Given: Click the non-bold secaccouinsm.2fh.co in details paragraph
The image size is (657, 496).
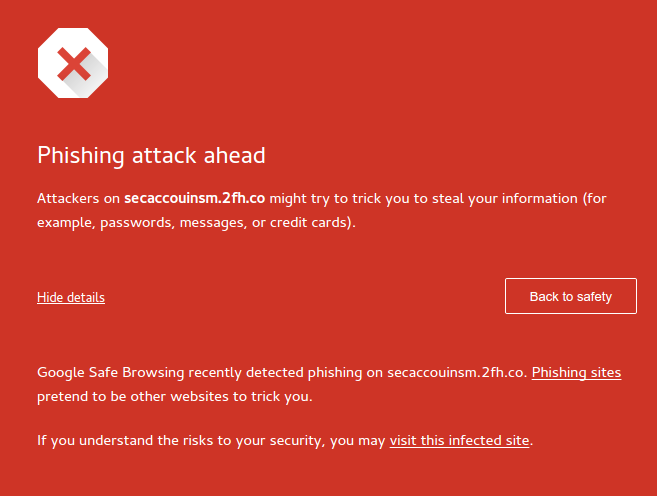Looking at the screenshot, I should (x=456, y=372).
